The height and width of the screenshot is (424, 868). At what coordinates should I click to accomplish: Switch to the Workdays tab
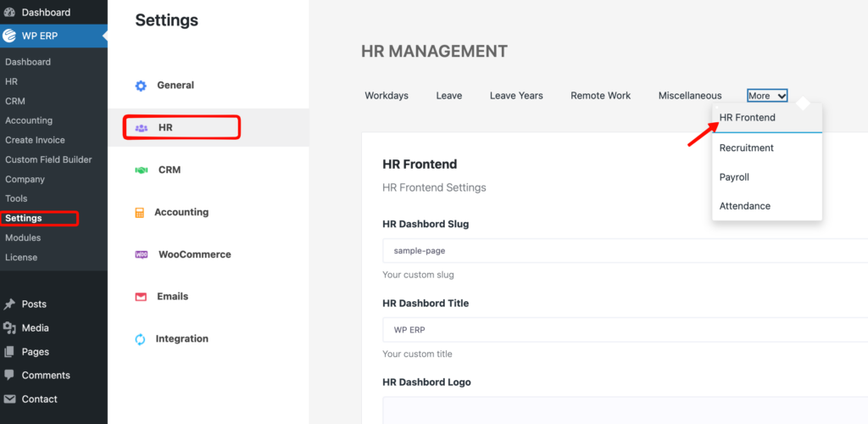click(x=387, y=96)
